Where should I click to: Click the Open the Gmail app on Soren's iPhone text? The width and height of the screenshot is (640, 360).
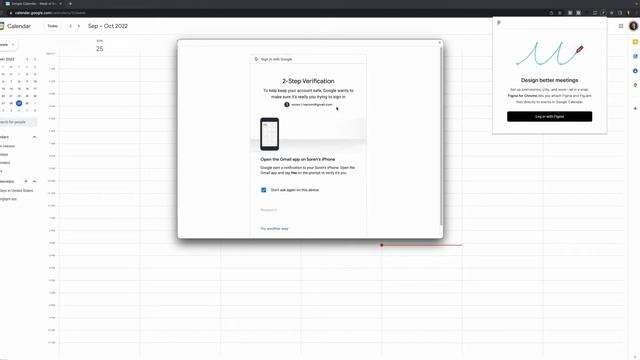point(298,159)
